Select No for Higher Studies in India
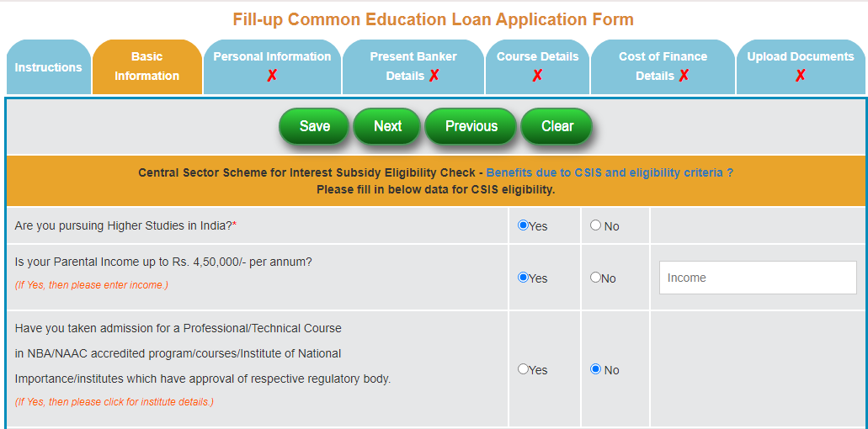868x429 pixels. pos(596,225)
